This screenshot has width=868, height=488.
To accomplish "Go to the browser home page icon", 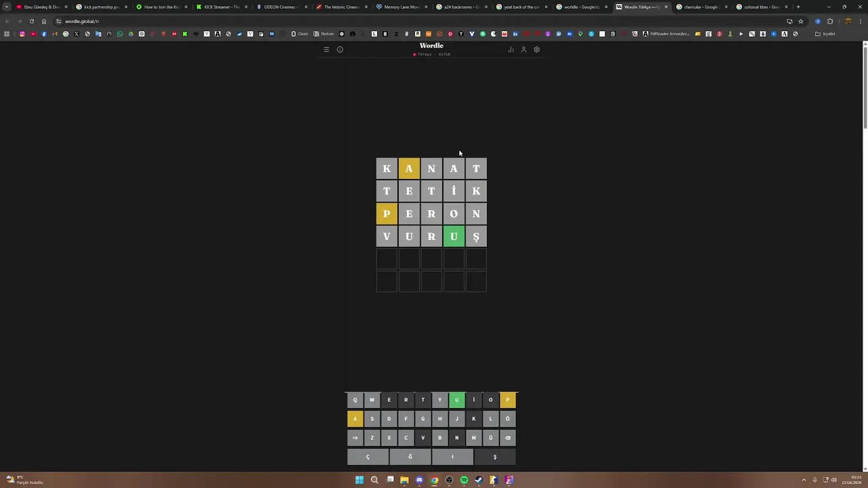I will (x=44, y=21).
